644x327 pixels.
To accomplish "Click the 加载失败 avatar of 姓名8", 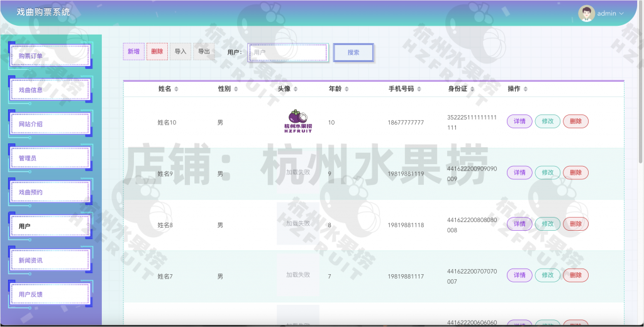I will 298,223.
